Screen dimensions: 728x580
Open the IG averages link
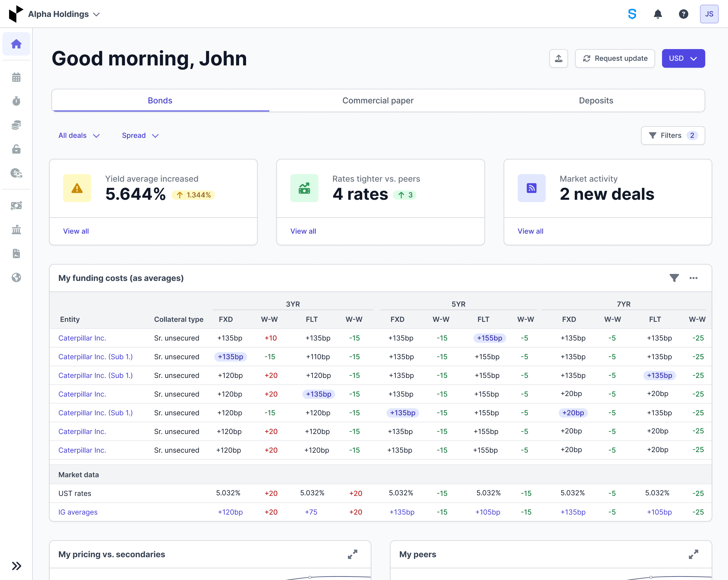click(x=78, y=512)
